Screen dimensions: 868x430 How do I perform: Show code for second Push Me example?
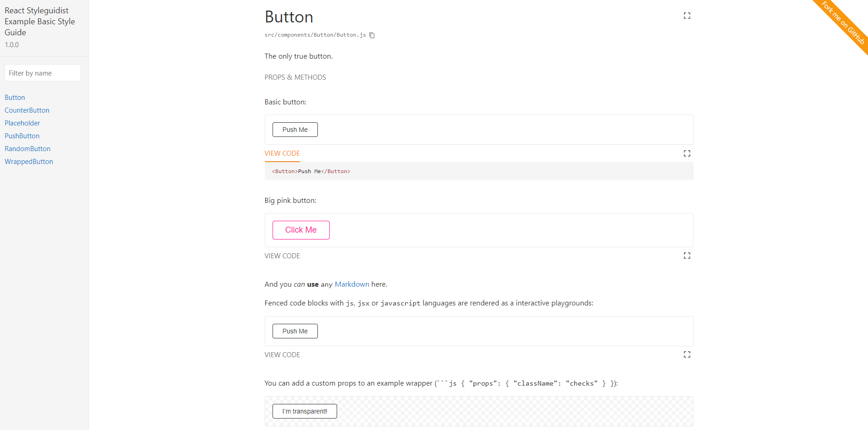[x=282, y=355]
